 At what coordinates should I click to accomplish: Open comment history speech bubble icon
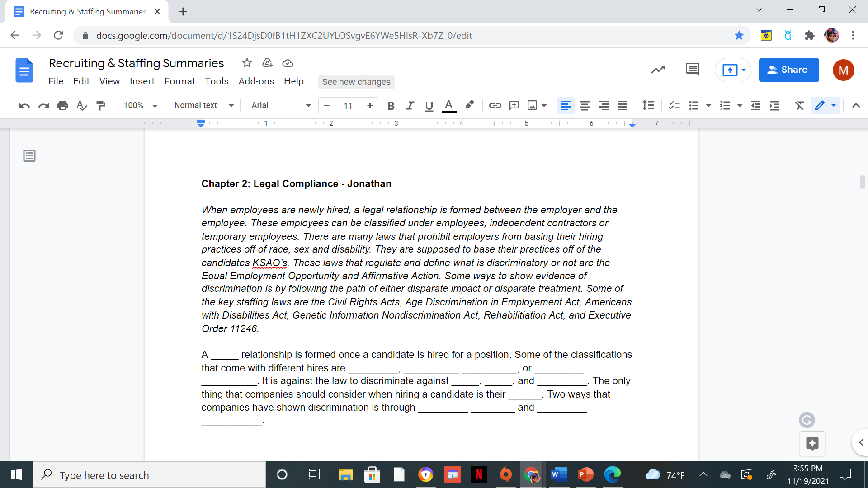pyautogui.click(x=692, y=70)
